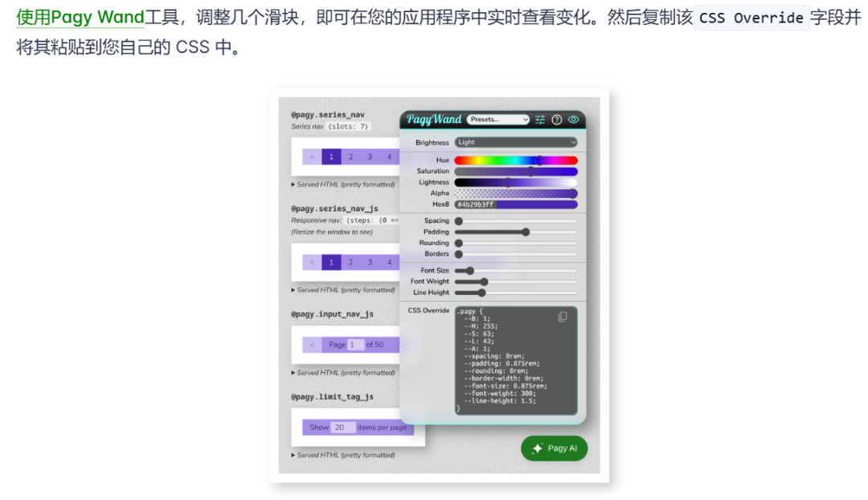Image resolution: width=868 pixels, height=500 pixels.
Task: Select page 2 in the @pagy.series_nav_js pagination
Action: (350, 262)
